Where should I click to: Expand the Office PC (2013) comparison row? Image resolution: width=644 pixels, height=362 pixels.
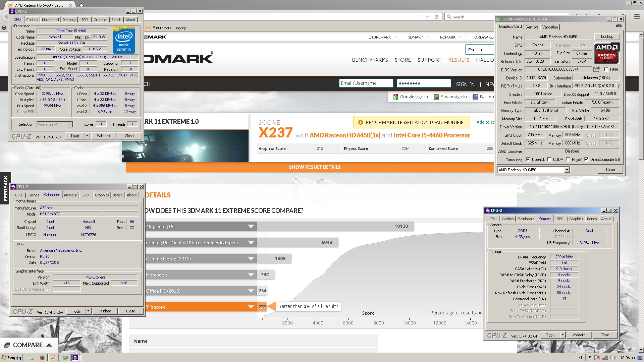click(251, 291)
